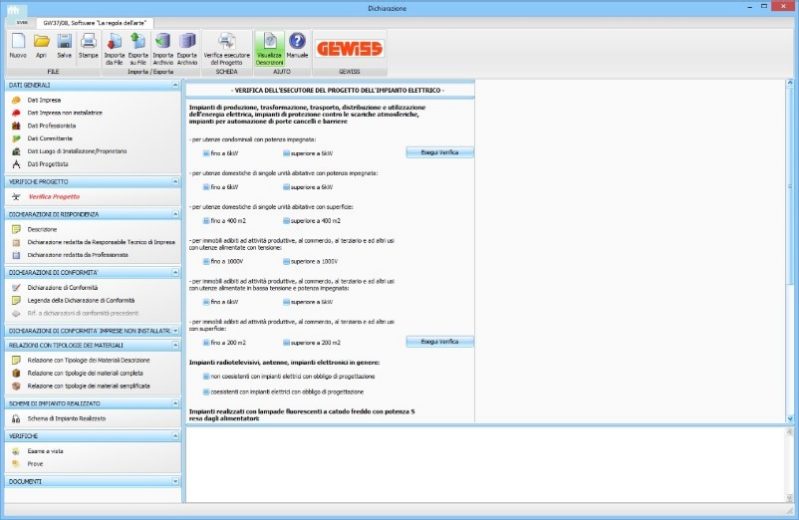Collapse the DICHIARAZIONI DI RISPONDENZA section
This screenshot has width=799, height=520.
(175, 214)
